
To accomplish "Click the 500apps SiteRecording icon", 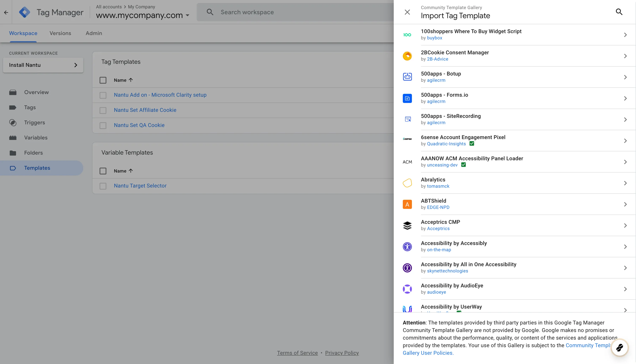I will 408,119.
